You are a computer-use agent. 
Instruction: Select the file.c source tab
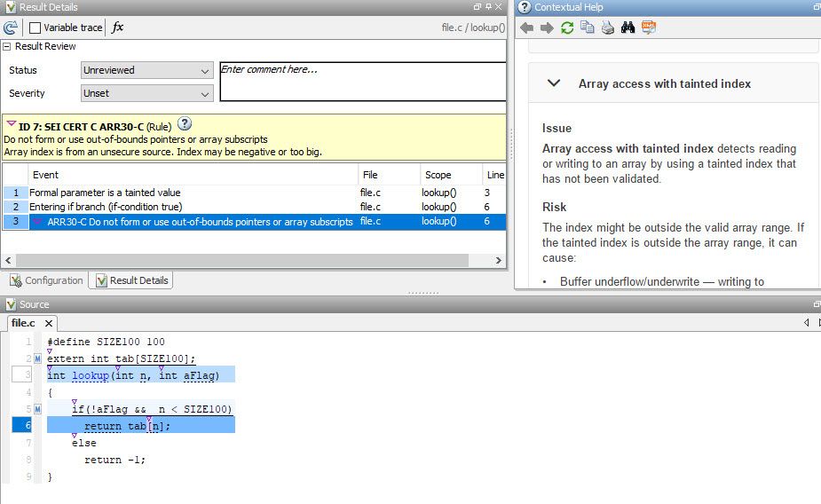[23, 324]
